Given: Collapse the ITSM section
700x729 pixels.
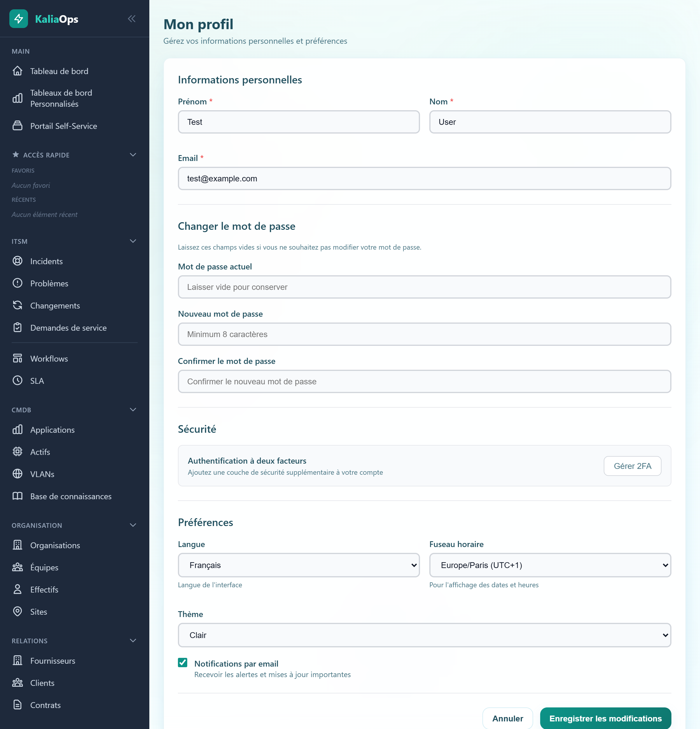Looking at the screenshot, I should click(133, 241).
